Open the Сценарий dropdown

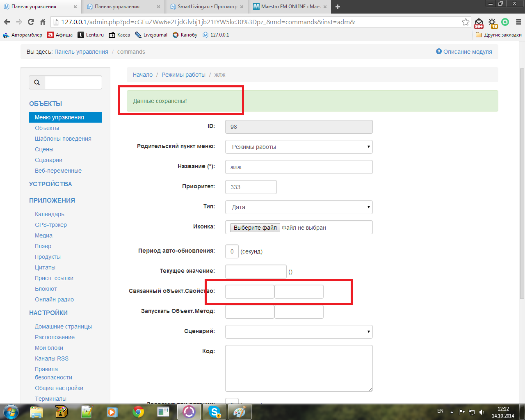pyautogui.click(x=299, y=332)
